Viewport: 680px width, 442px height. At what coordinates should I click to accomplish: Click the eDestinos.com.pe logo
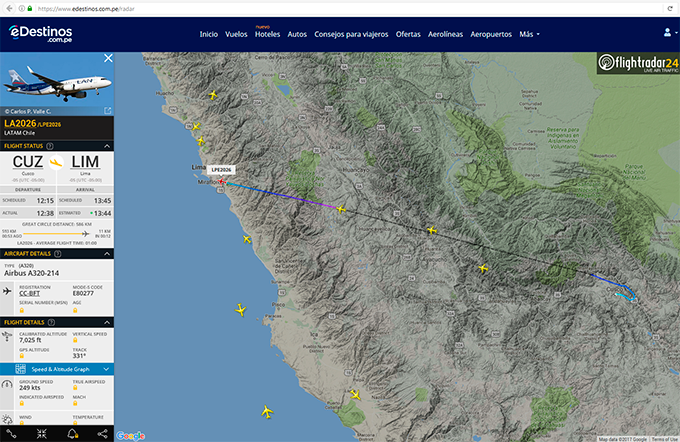(40, 33)
